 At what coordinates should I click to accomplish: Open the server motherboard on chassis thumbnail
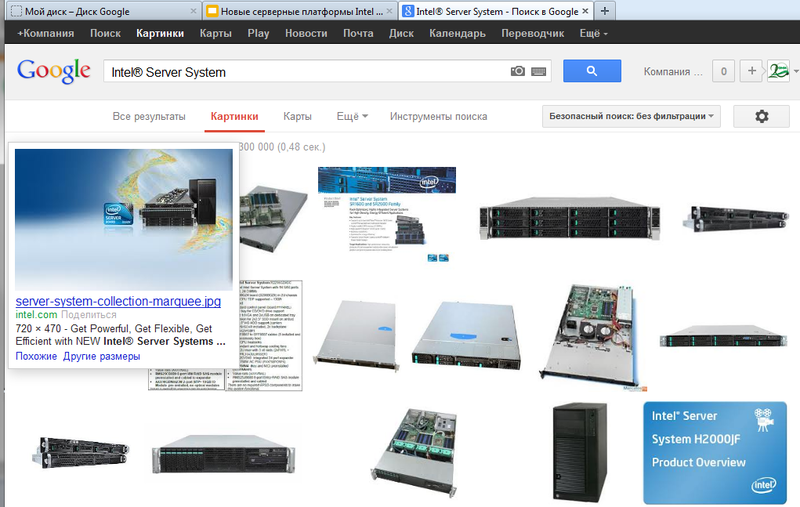tap(273, 218)
